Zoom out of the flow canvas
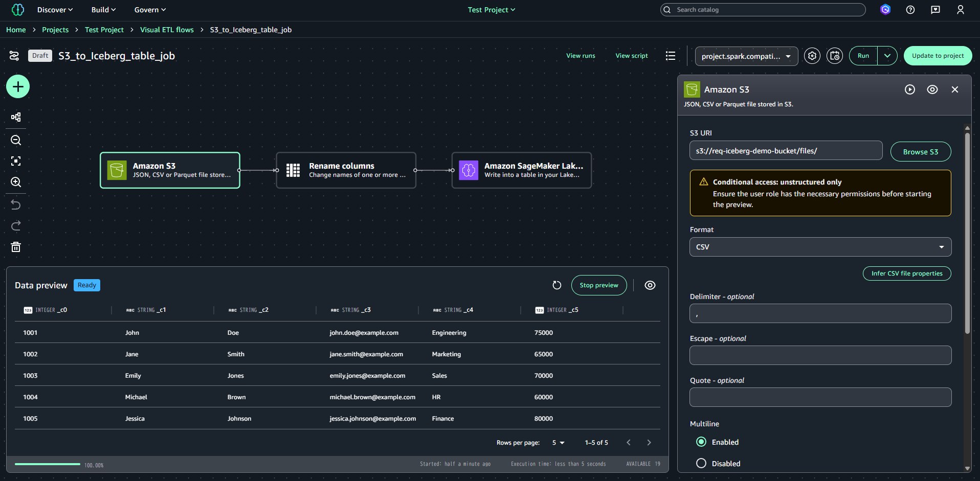 tap(16, 140)
